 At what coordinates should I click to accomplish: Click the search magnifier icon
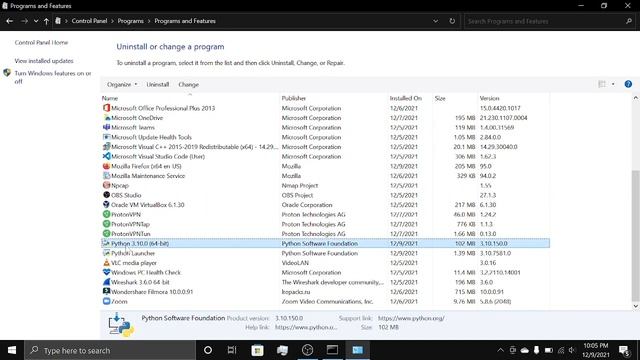(x=629, y=21)
